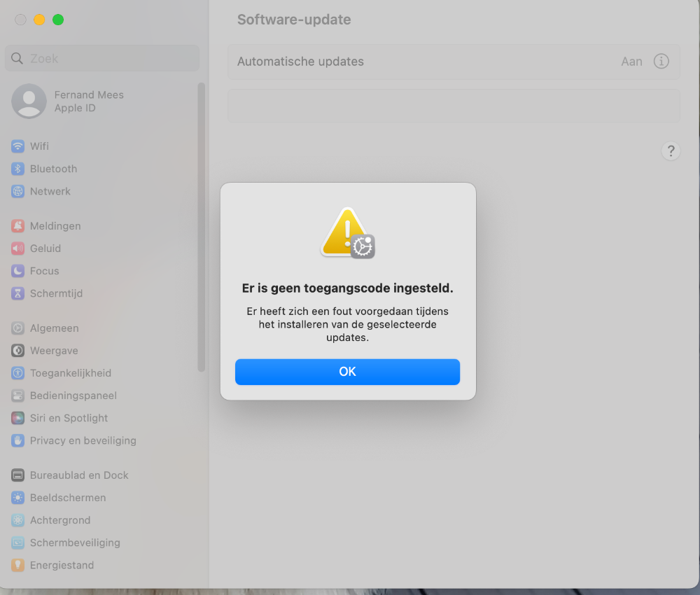This screenshot has width=700, height=595.
Task: Select the Siri en Spotlight icon
Action: pyautogui.click(x=18, y=418)
